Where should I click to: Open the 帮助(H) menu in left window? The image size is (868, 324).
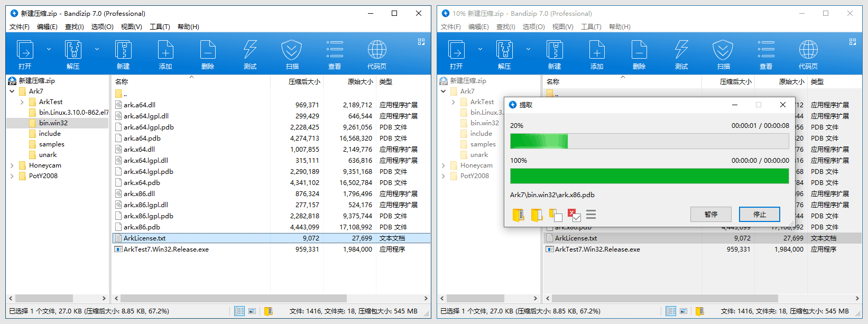pyautogui.click(x=188, y=27)
